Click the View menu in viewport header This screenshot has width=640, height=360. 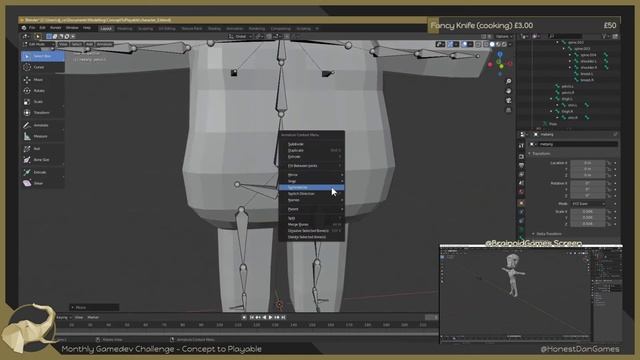[63, 44]
